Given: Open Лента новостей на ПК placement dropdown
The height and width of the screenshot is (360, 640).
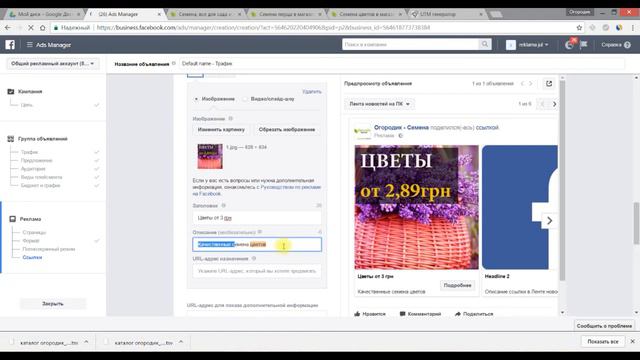Looking at the screenshot, I should (379, 104).
